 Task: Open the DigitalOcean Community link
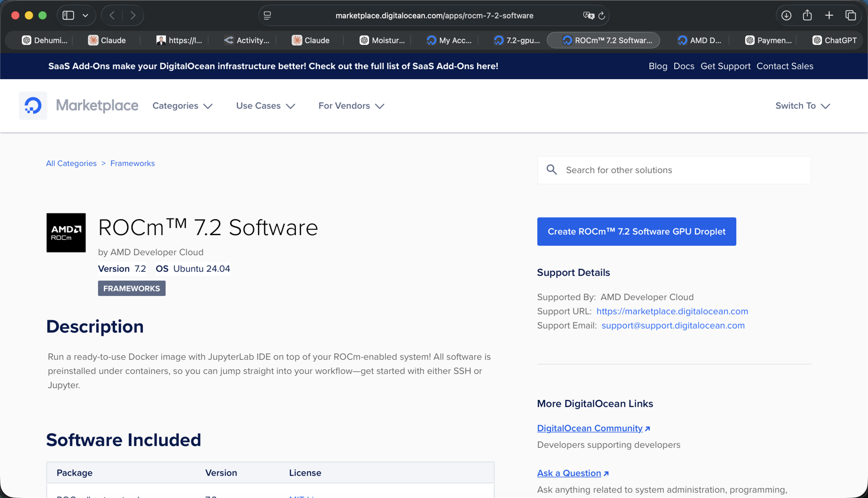click(593, 428)
